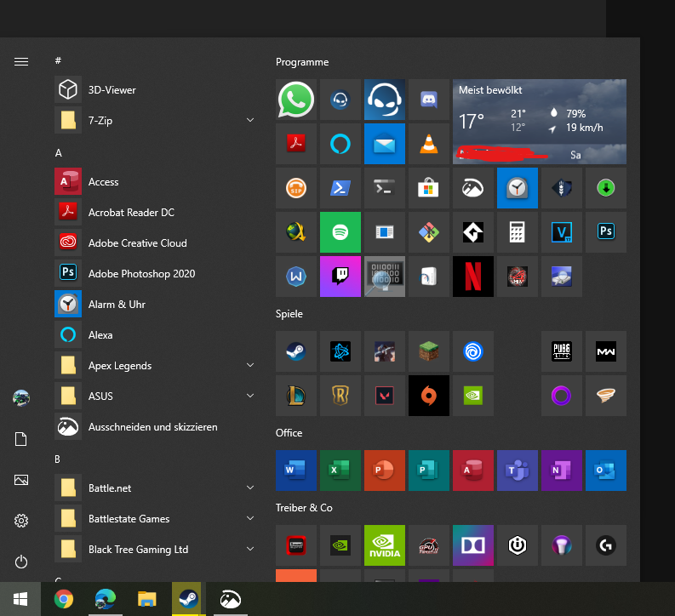This screenshot has width=675, height=616.
Task: Open Ausschneiden und skizzieren in the list
Action: coord(156,427)
